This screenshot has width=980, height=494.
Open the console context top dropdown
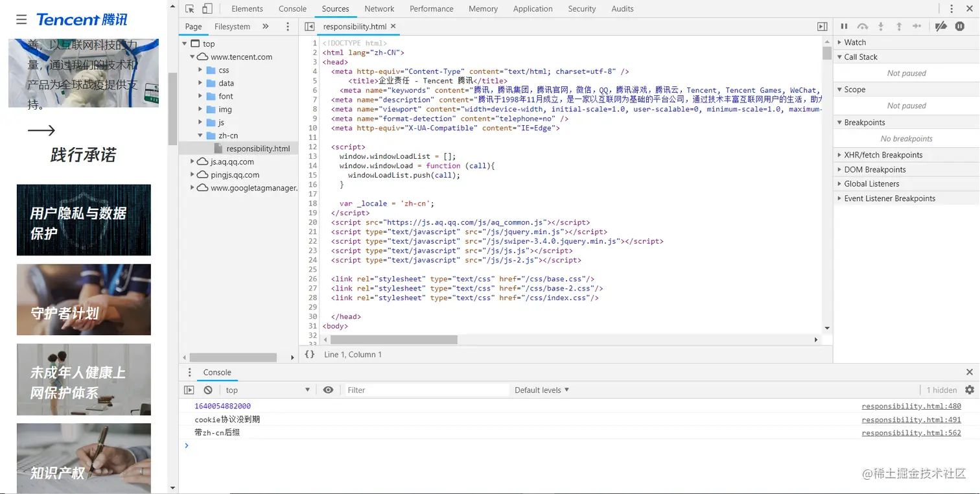click(x=267, y=390)
